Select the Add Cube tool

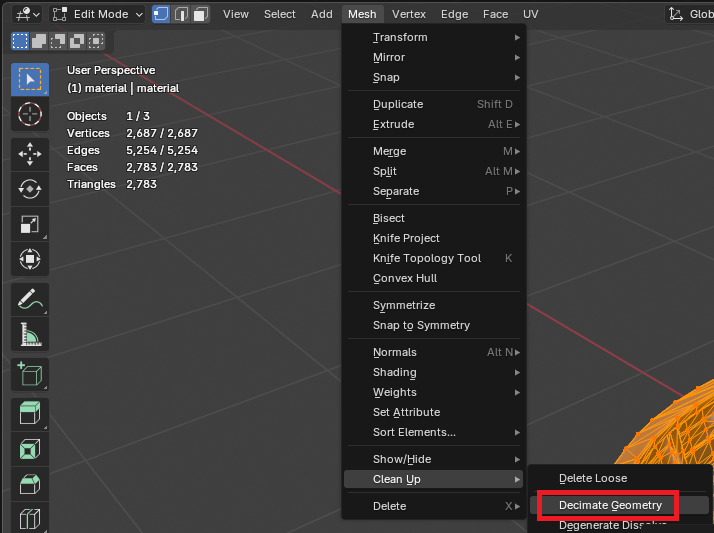pyautogui.click(x=30, y=375)
